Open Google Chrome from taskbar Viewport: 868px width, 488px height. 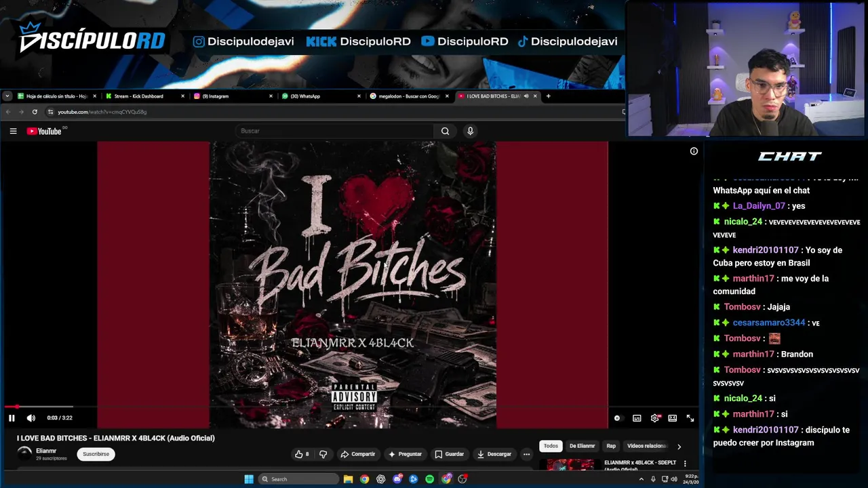point(364,479)
